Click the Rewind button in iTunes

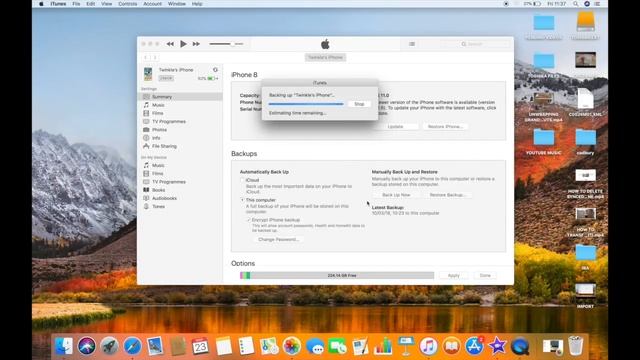click(170, 44)
